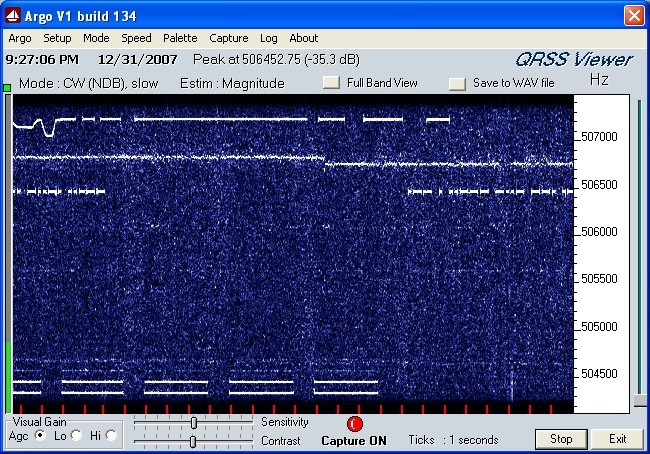The height and width of the screenshot is (454, 650).
Task: Select the Lo visual gain option
Action: 76,435
